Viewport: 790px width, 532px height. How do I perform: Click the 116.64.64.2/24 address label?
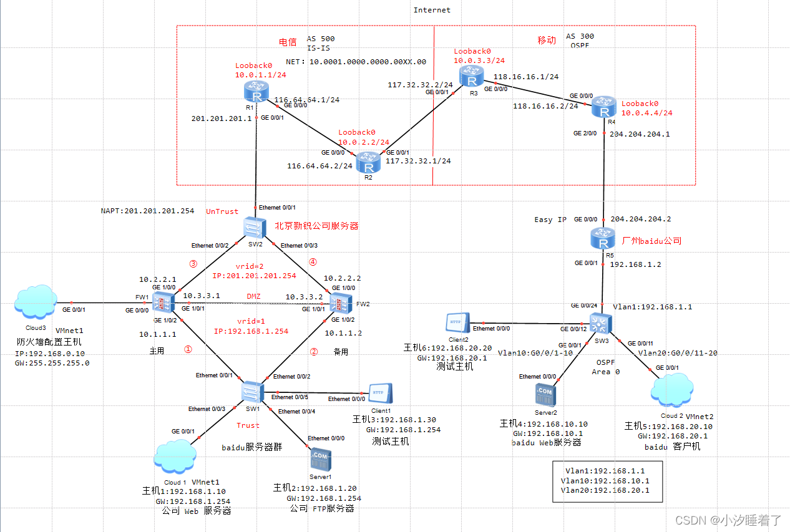click(x=319, y=166)
